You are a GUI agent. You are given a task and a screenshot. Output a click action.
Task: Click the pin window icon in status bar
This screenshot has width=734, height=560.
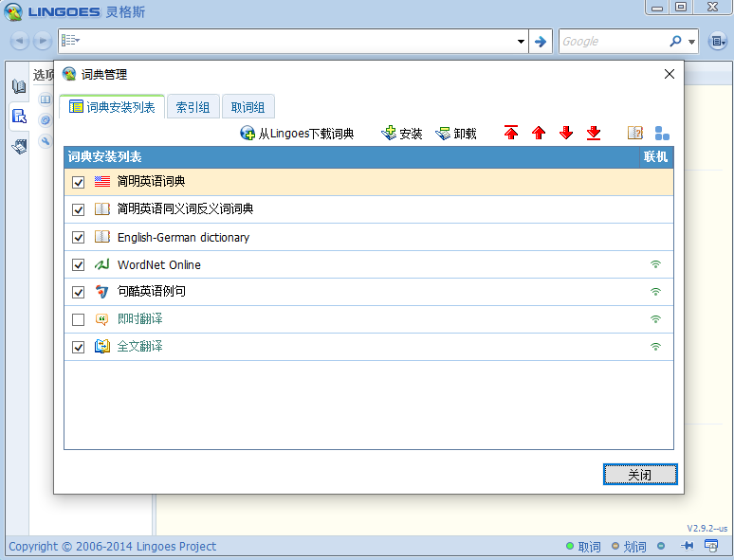pos(688,546)
